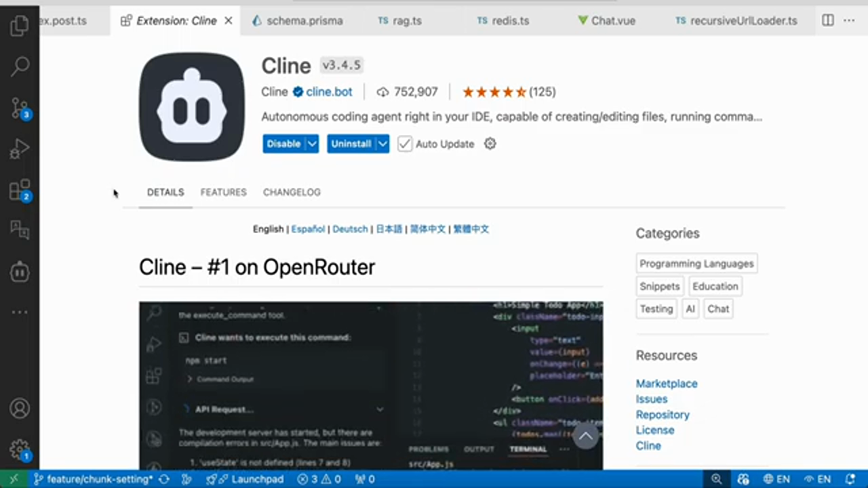Open the cline.bot publisher link

point(329,92)
